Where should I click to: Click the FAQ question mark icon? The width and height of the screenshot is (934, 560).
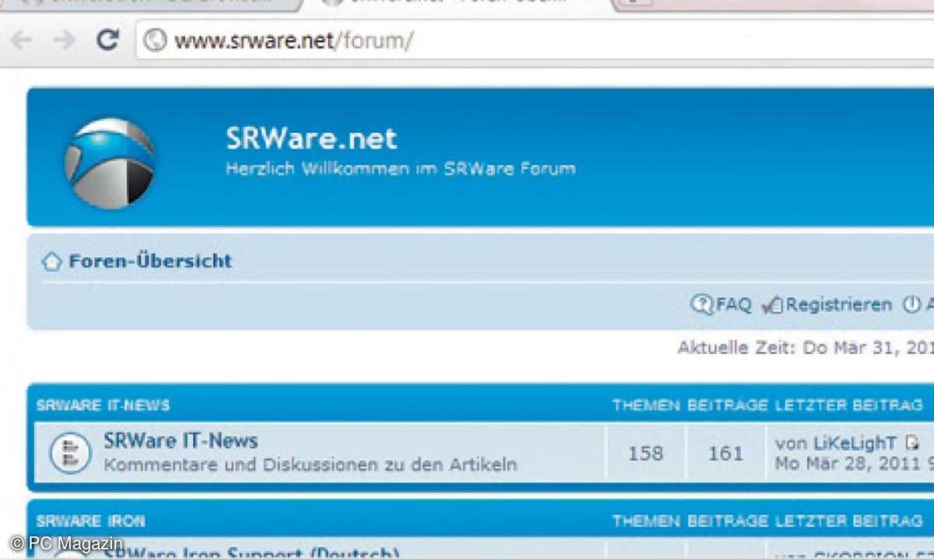(x=701, y=304)
